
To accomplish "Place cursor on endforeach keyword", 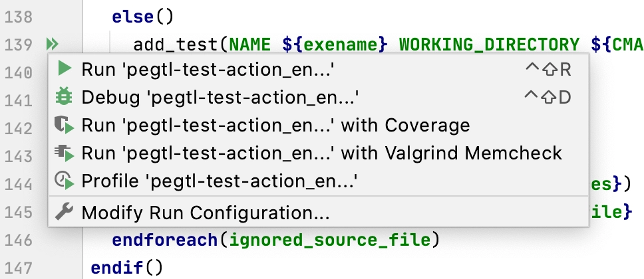I will [165, 240].
